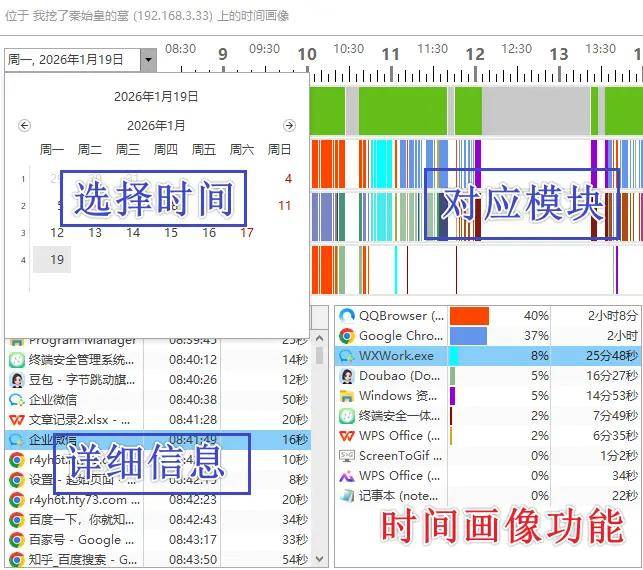Click the r4yh6t.hty73.com 08:42:23 Chrome icon
643x570 pixels.
[16, 500]
